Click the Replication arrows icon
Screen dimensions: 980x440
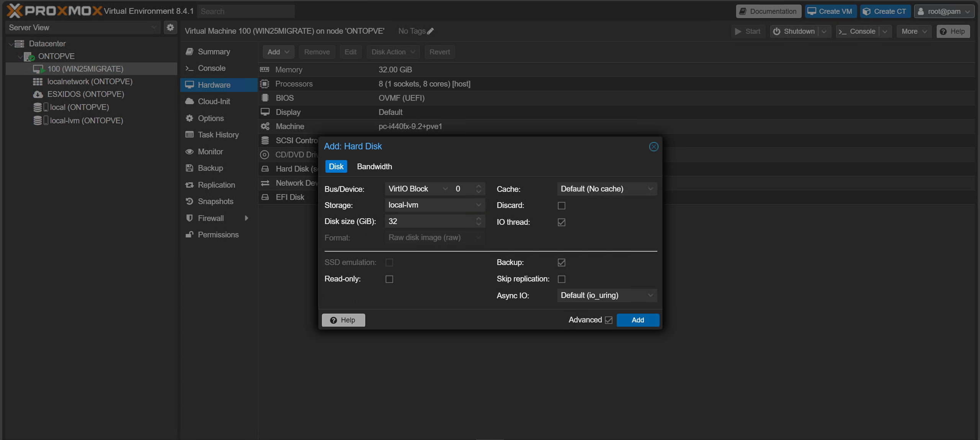tap(189, 185)
